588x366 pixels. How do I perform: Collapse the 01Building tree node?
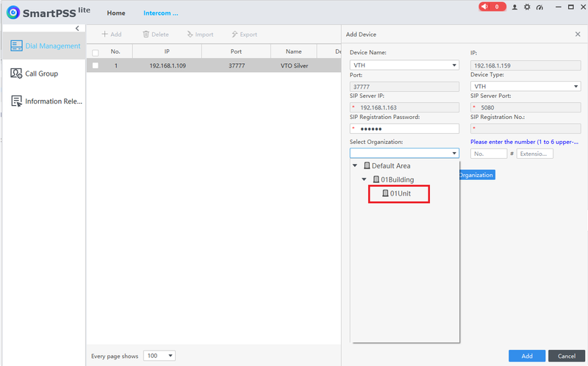[363, 179]
